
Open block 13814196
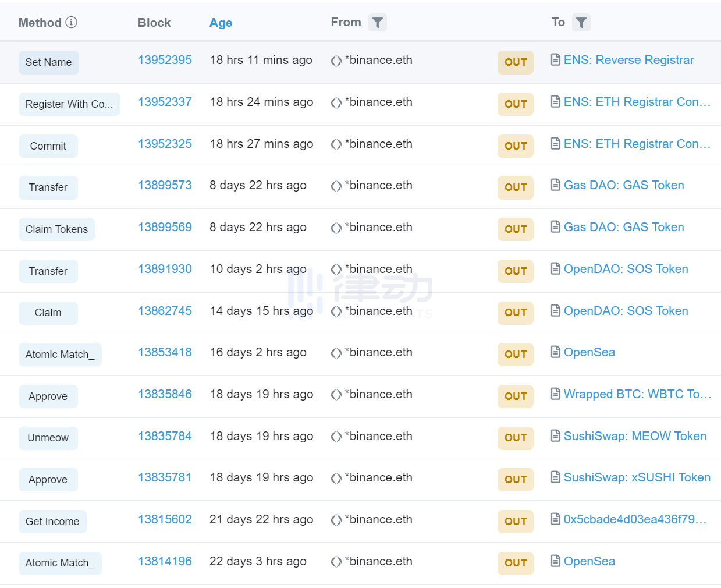165,561
